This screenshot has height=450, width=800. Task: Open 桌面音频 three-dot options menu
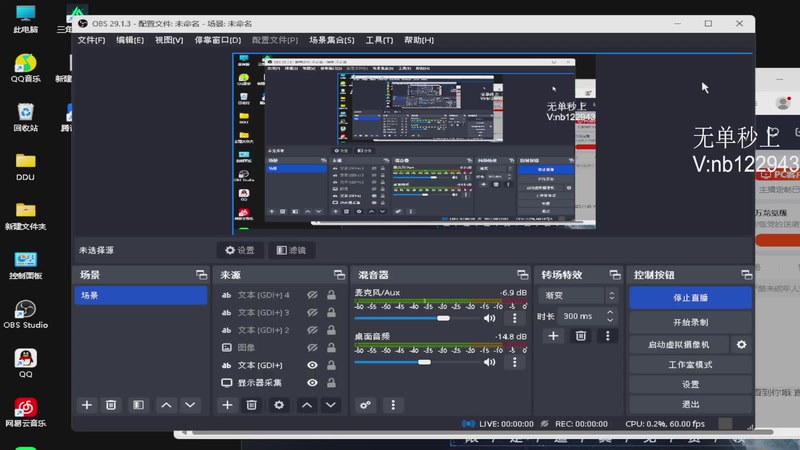coord(514,362)
